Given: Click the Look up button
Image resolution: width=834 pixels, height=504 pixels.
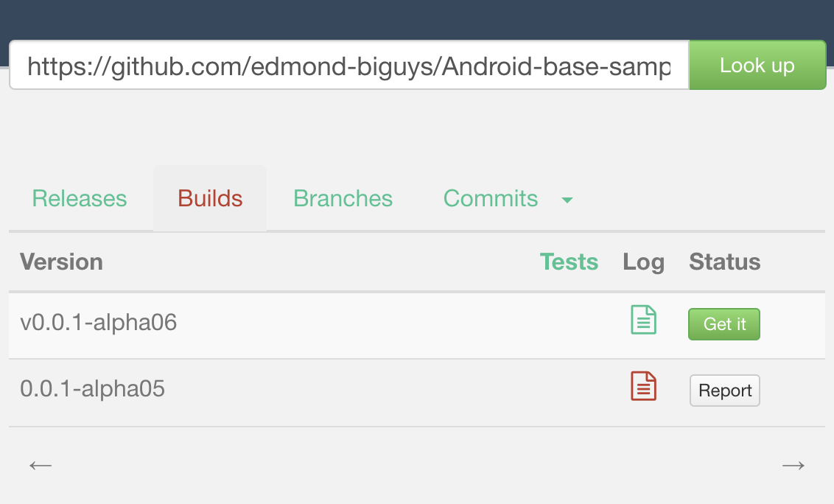Looking at the screenshot, I should [757, 65].
